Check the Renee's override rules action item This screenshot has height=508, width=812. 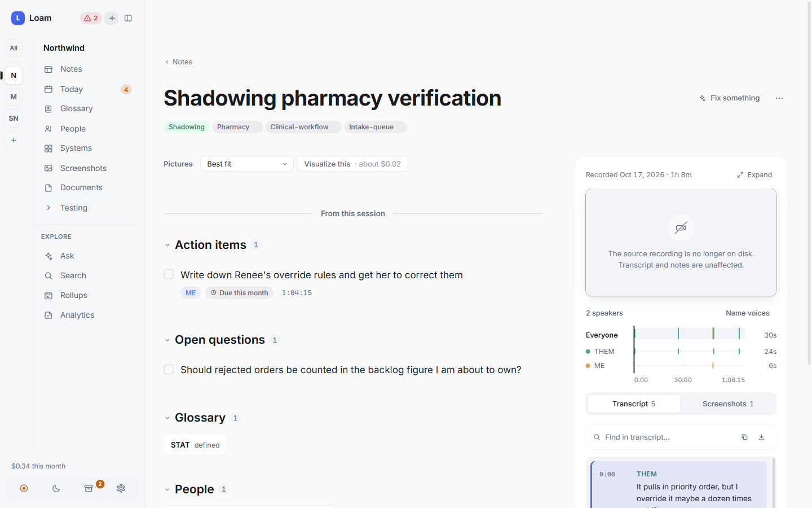click(169, 274)
